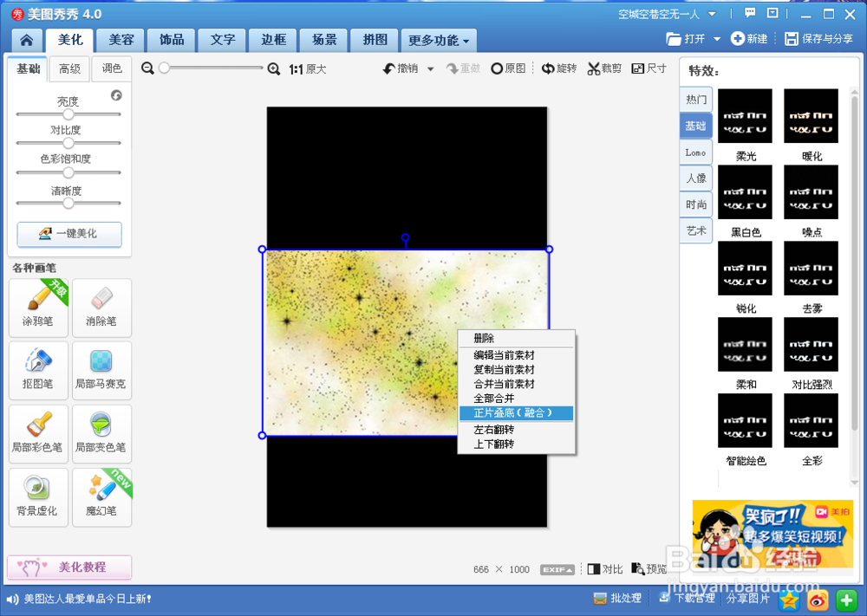Select the 涂鸦笔 graffiti brush tool
The width and height of the screenshot is (867, 616).
(38, 308)
